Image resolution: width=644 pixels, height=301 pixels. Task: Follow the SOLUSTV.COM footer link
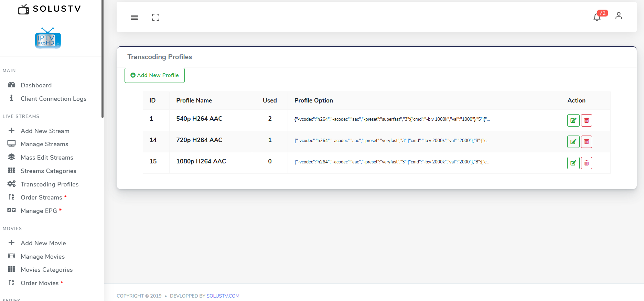(x=223, y=296)
